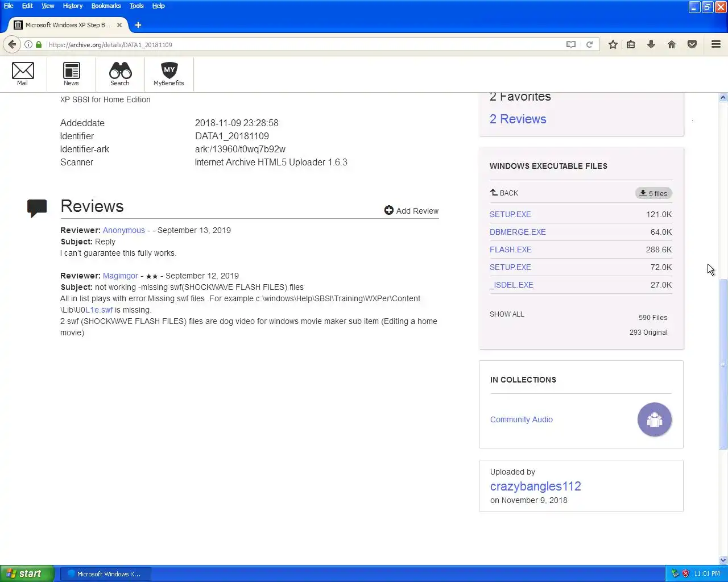
Task: Open the Tools menu
Action: (x=136, y=6)
